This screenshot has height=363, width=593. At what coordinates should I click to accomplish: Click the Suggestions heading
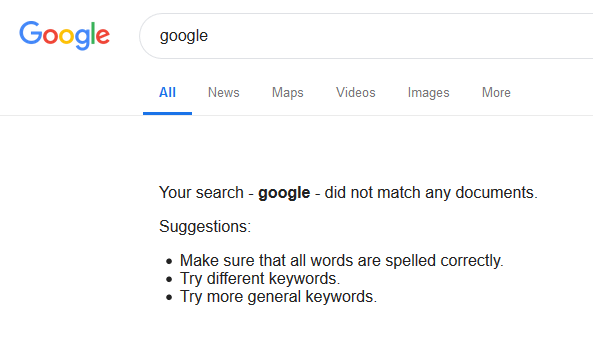[x=205, y=227]
